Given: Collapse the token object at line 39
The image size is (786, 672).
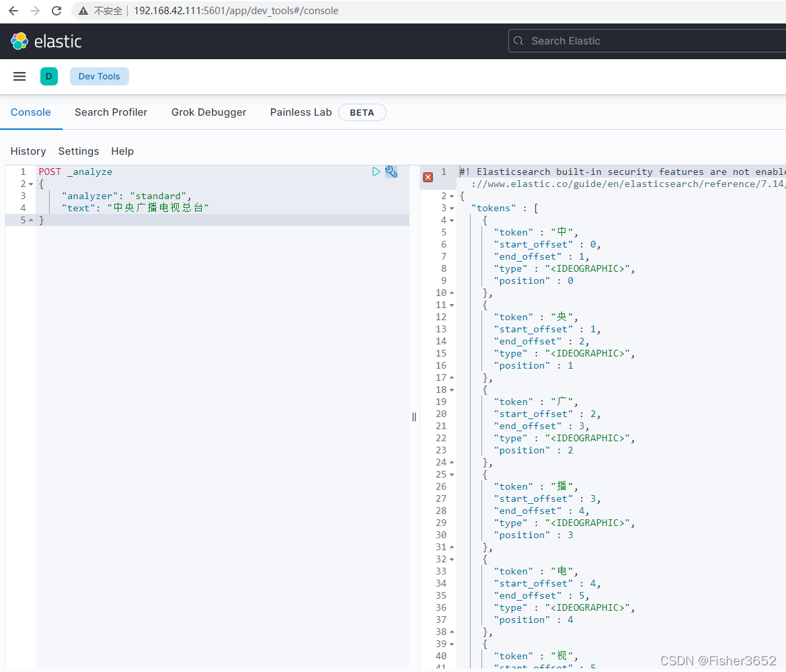Looking at the screenshot, I should pyautogui.click(x=452, y=644).
